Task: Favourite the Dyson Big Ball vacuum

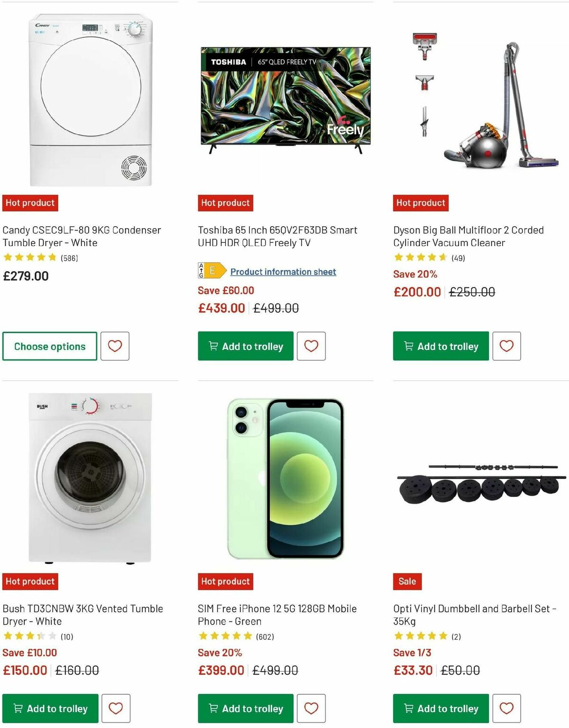Action: point(507,346)
